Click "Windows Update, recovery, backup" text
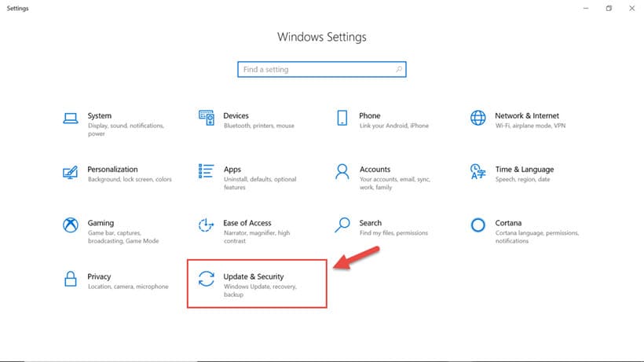The image size is (644, 362). 260,291
